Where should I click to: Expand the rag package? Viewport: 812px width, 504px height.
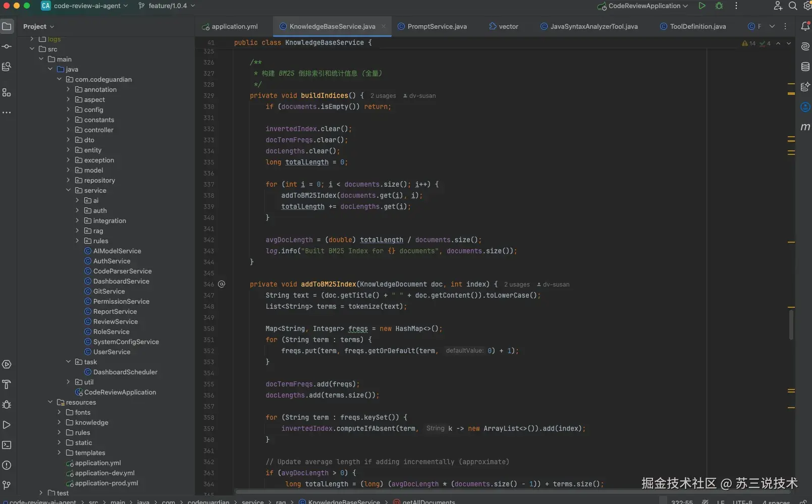point(77,231)
